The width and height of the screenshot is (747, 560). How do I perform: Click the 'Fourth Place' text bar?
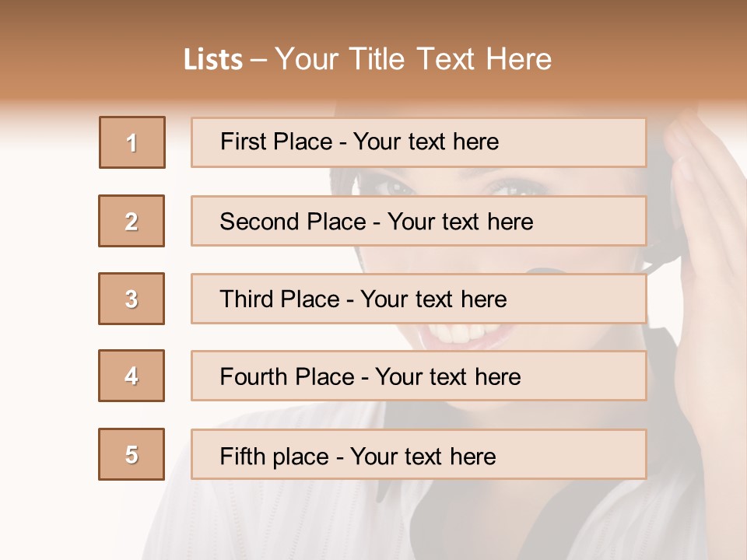pos(419,376)
